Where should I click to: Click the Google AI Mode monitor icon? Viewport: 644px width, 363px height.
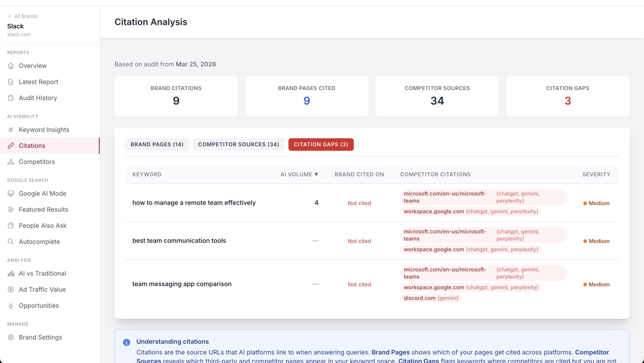[x=11, y=193]
